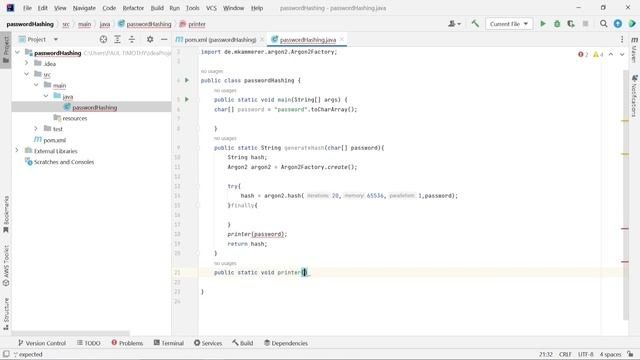The image size is (640, 360).
Task: Click the editor vertical scrollbar
Action: pyautogui.click(x=626, y=195)
